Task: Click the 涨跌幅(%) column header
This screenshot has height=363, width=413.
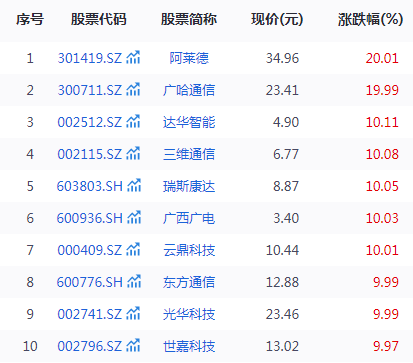Action: pyautogui.click(x=370, y=19)
